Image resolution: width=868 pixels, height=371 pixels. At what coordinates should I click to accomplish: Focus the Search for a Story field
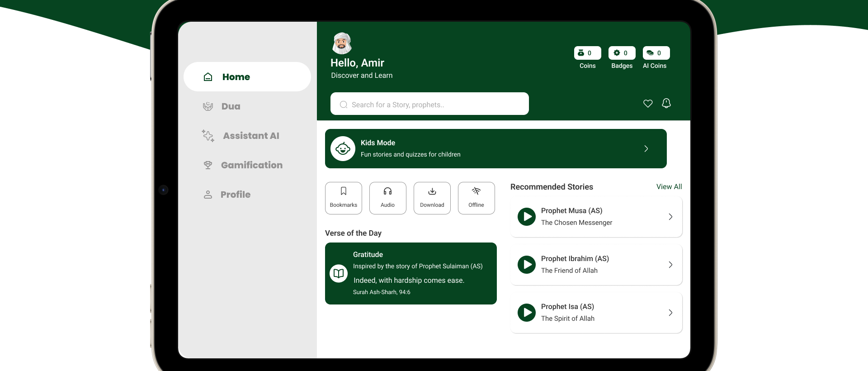point(429,104)
